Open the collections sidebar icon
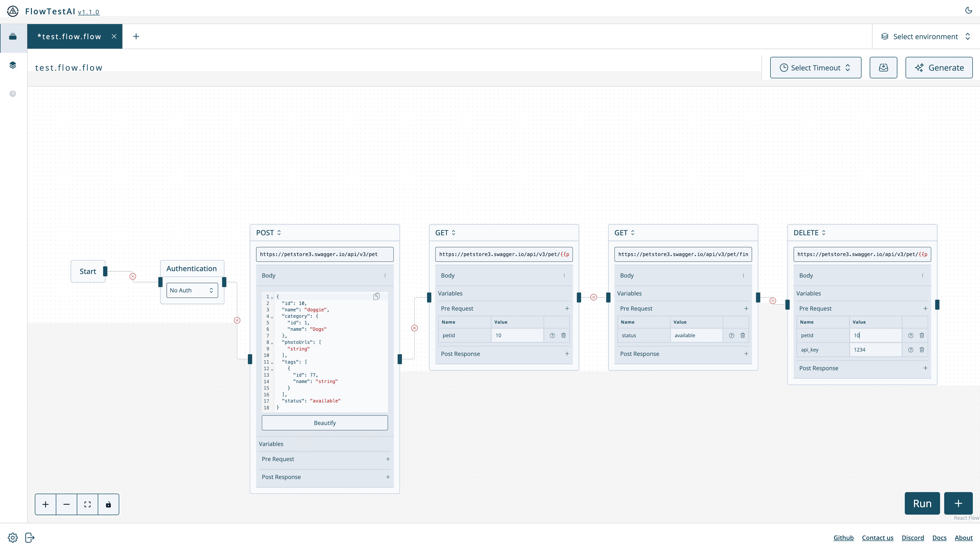The width and height of the screenshot is (980, 552). click(13, 37)
